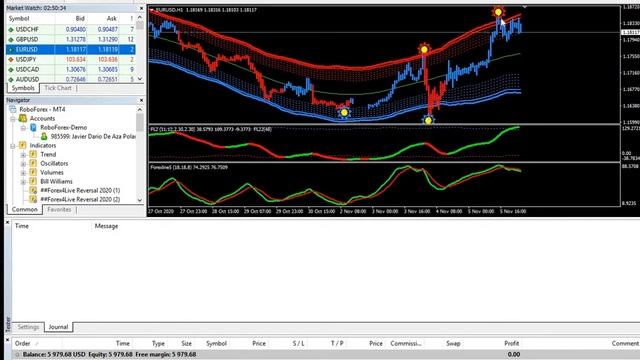Viewport: 640px width, 360px height.
Task: Click the AUDUSD symbol arrow icon
Action: (x=11, y=79)
